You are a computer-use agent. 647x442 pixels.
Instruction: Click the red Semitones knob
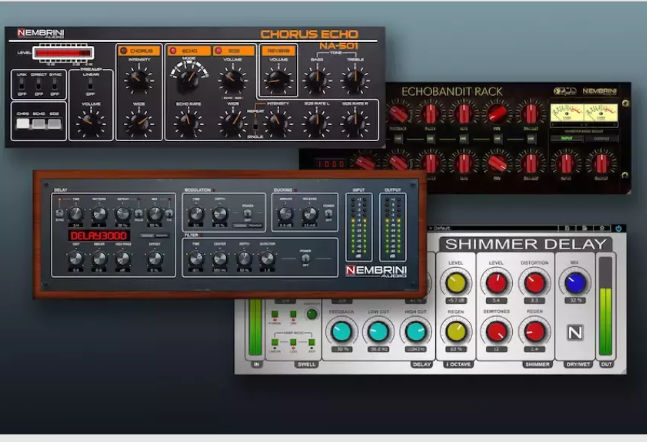pos(496,331)
